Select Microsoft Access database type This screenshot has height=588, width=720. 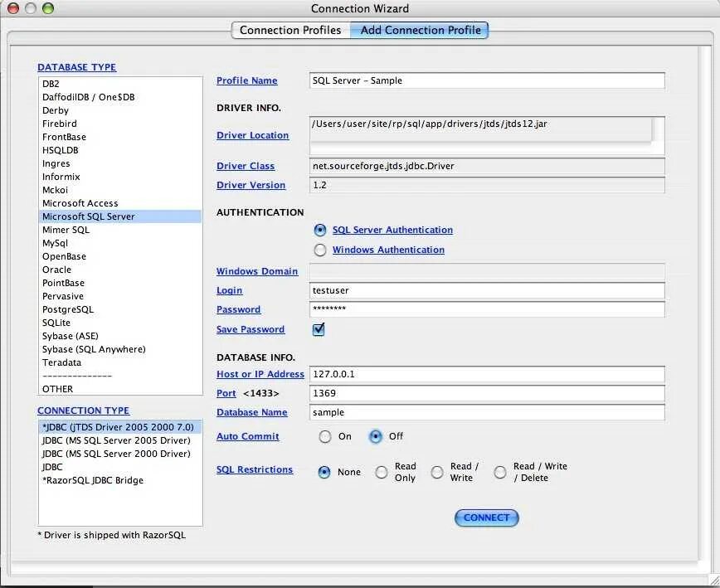[x=120, y=203]
